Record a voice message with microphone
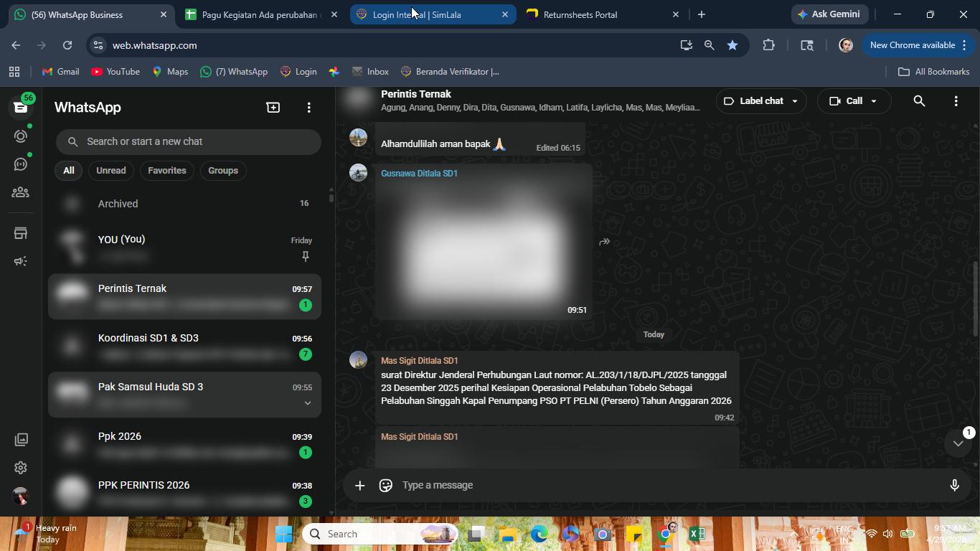 pyautogui.click(x=954, y=486)
